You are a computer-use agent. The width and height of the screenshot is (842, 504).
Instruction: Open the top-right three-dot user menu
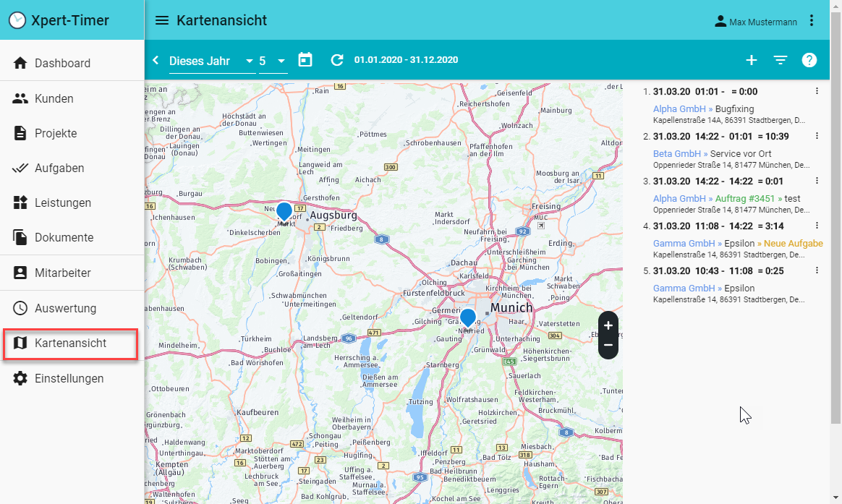coord(812,20)
